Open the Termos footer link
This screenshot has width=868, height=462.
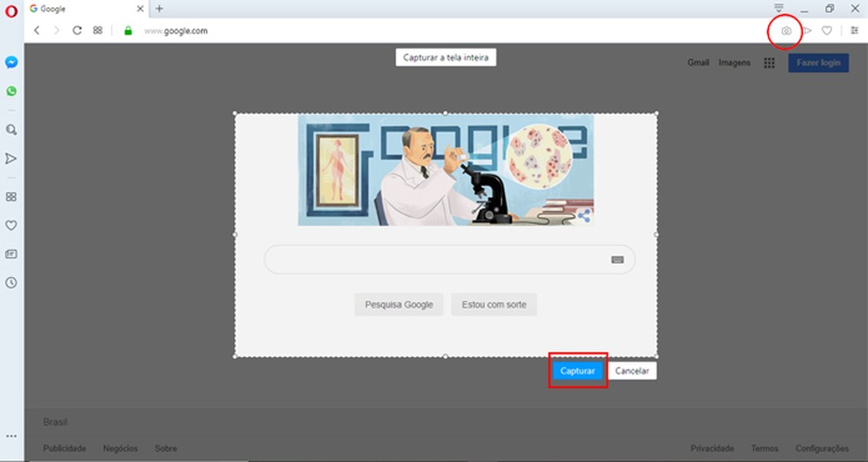click(x=765, y=448)
